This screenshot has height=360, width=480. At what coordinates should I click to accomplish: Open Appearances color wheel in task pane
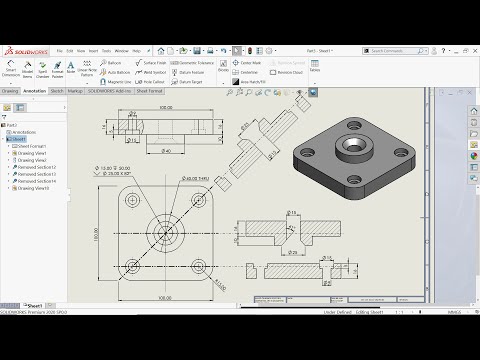[474, 156]
